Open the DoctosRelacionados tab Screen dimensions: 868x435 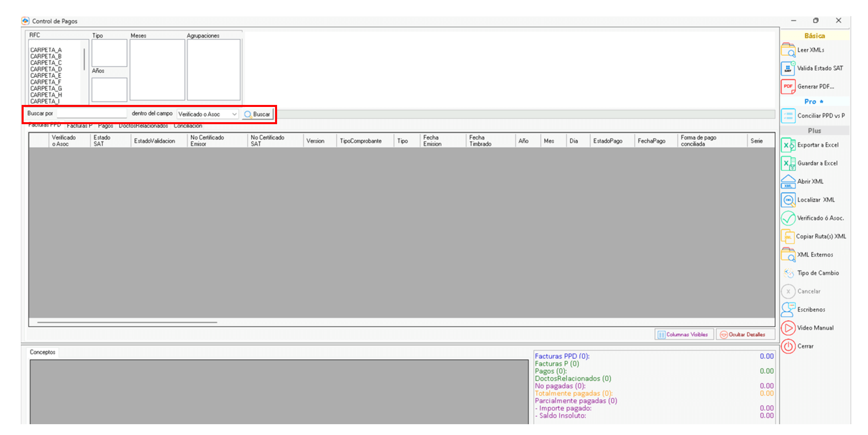(143, 126)
